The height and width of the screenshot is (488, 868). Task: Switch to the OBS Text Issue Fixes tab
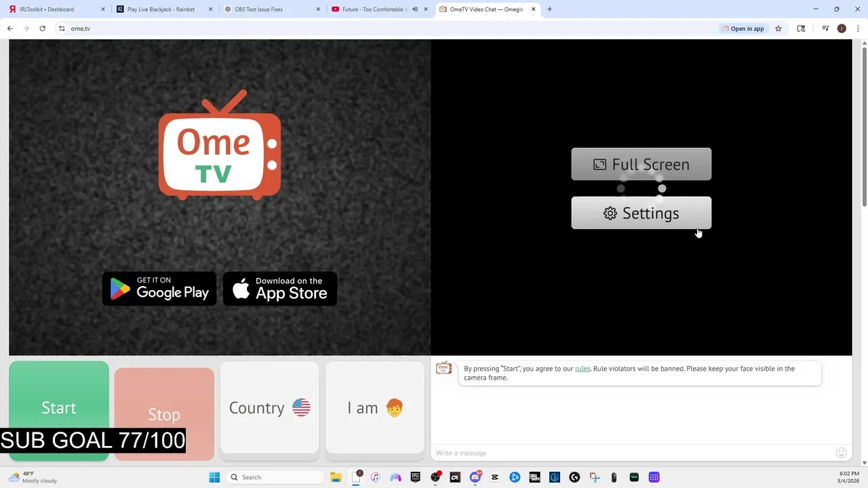271,9
